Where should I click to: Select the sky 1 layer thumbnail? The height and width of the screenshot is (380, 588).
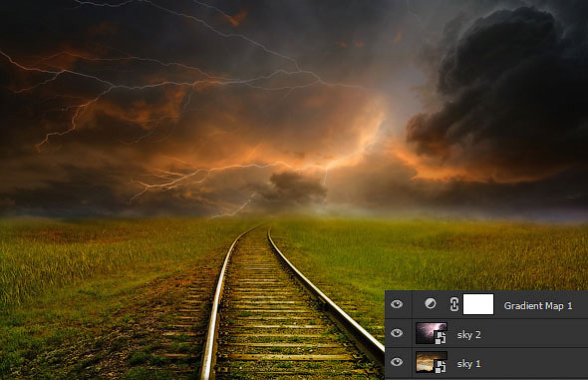point(432,362)
